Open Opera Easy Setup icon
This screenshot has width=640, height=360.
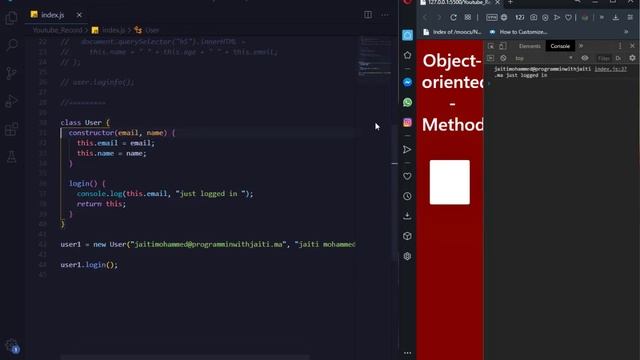(x=630, y=18)
